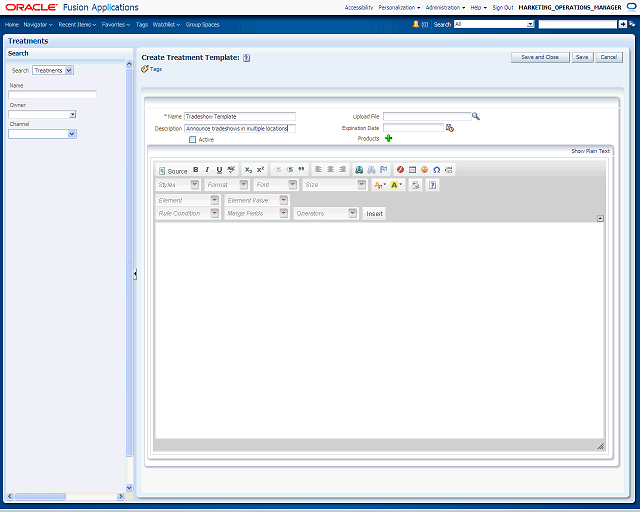Open the Recent Items menu
This screenshot has width=640, height=512.
pyautogui.click(x=77, y=24)
